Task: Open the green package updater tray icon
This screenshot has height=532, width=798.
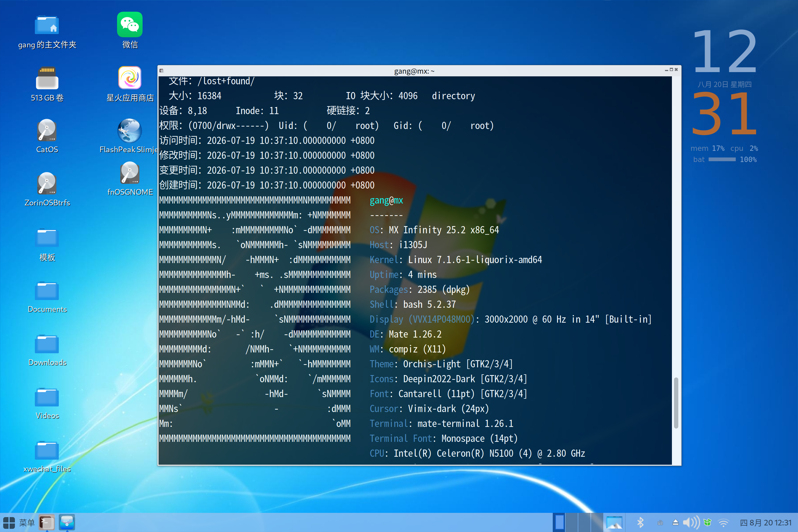Action: tap(707, 522)
